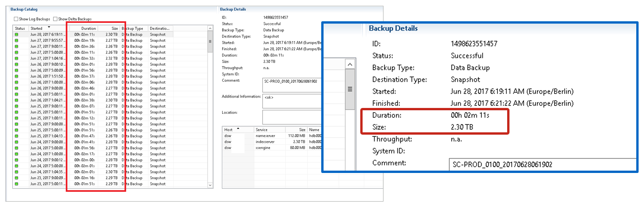Click the 112.00 MB size cell
The height and width of the screenshot is (207, 644).
click(297, 136)
